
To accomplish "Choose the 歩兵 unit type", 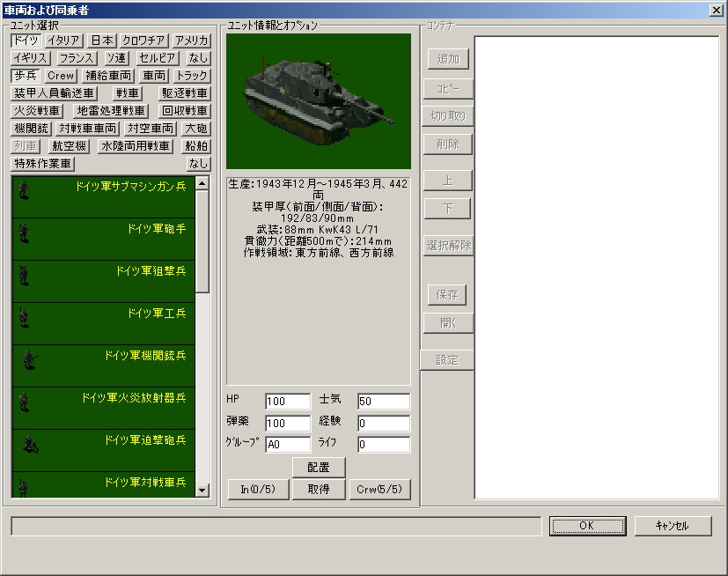I will (x=25, y=76).
